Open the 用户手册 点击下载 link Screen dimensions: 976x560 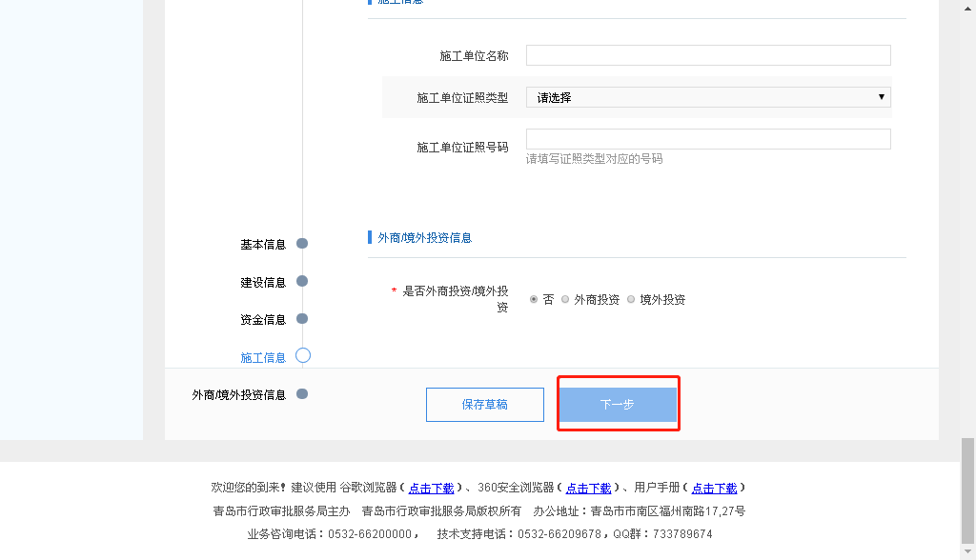click(x=714, y=488)
